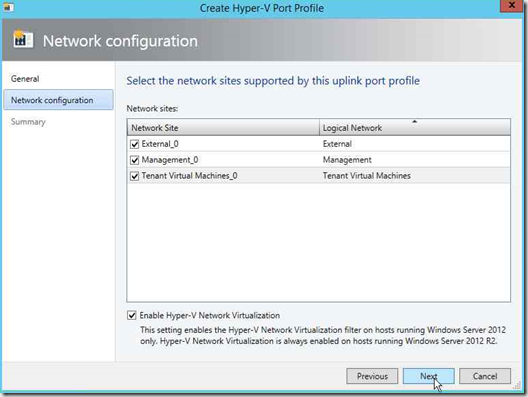Click the Next button
This screenshot has height=397, width=528.
coord(429,376)
